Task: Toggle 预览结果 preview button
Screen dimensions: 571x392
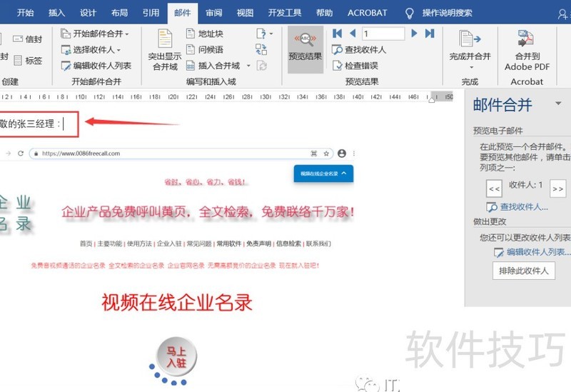Action: click(305, 49)
